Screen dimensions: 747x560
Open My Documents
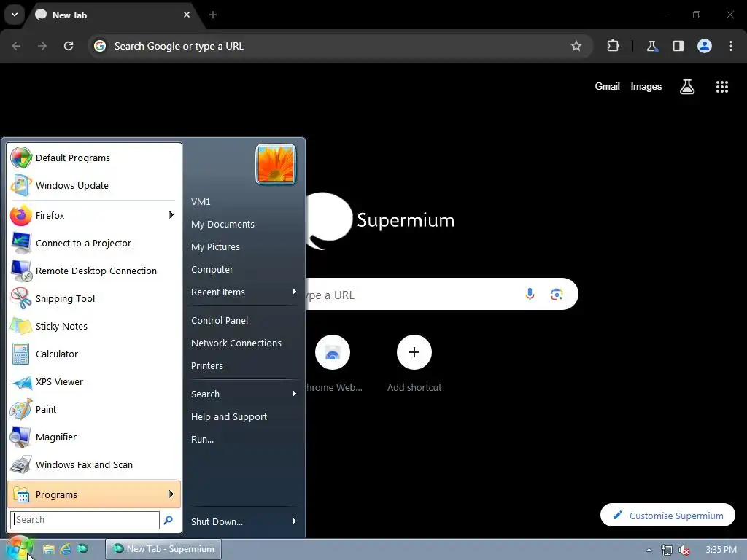[223, 225]
